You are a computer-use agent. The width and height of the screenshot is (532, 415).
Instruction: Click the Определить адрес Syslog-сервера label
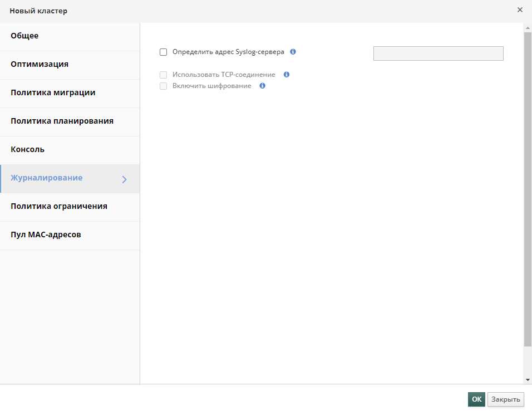228,52
